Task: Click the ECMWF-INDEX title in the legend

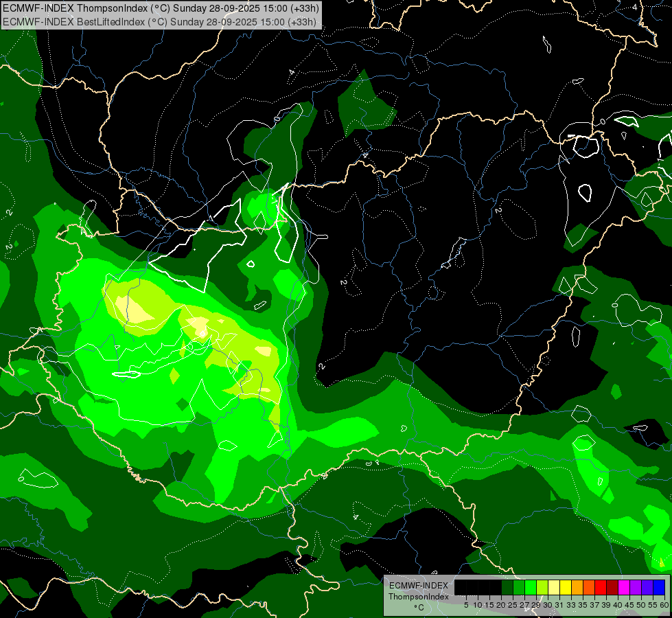Action: coord(419,586)
